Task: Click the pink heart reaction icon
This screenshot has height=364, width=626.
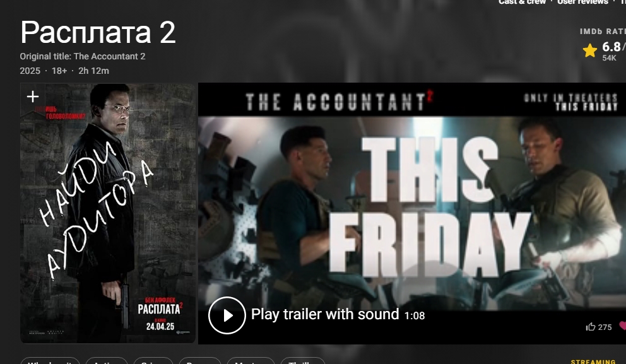Action: (622, 326)
